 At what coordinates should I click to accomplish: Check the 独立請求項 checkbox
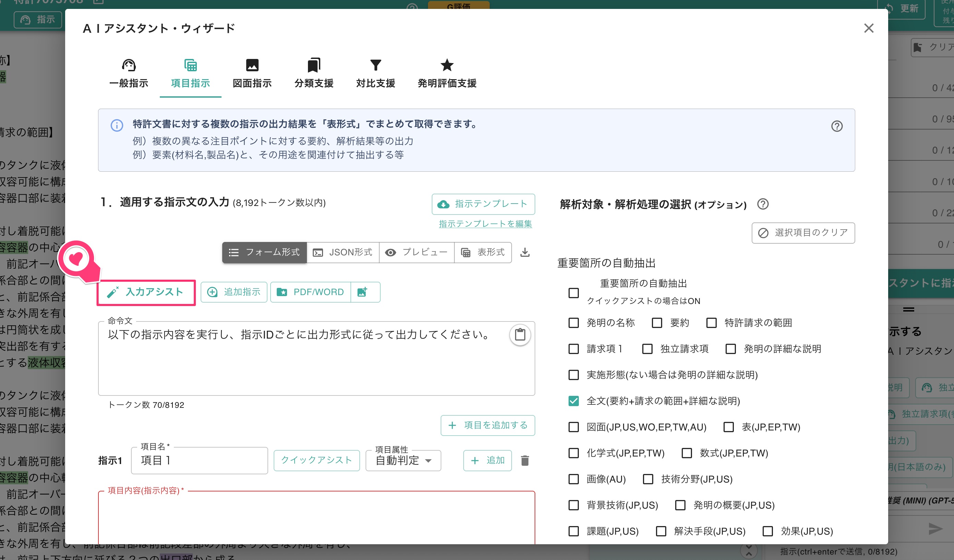[x=647, y=349]
